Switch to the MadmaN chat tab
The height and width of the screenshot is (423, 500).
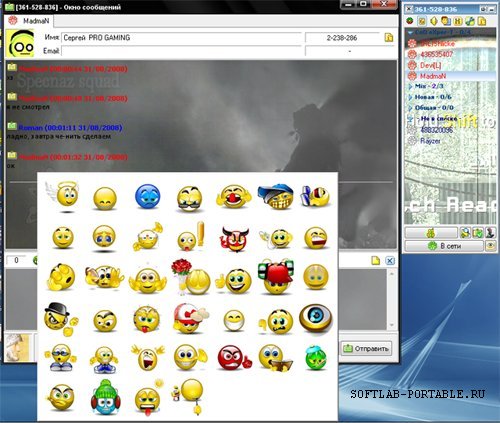click(30, 21)
